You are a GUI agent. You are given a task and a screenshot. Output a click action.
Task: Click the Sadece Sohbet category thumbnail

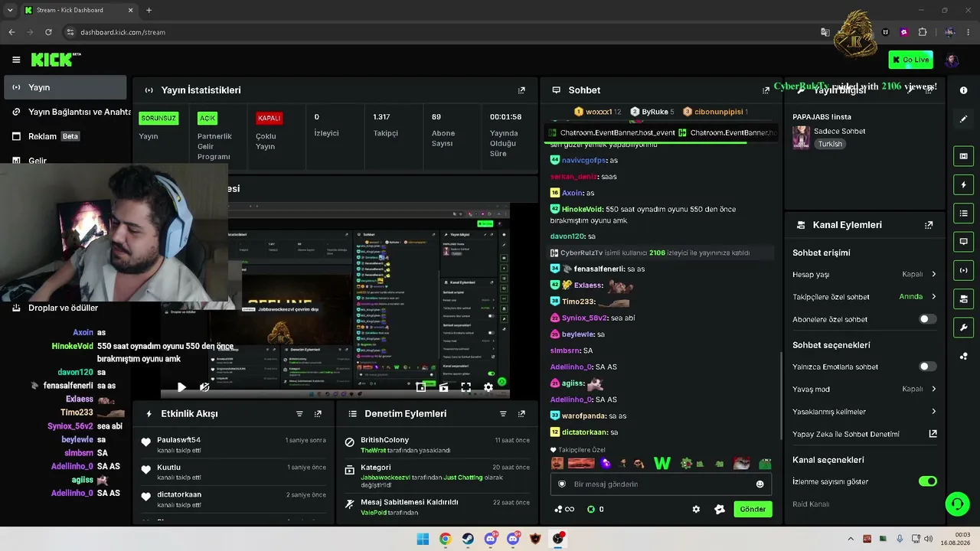coord(801,137)
